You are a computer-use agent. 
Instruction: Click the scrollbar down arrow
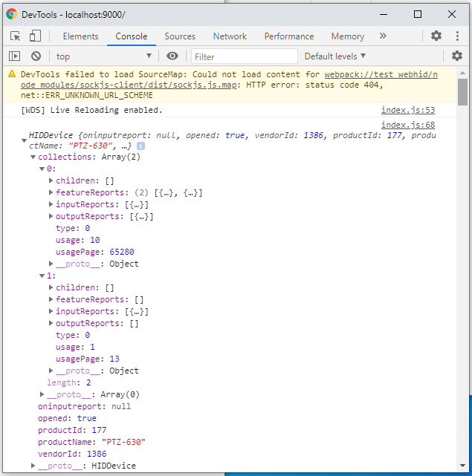(x=462, y=466)
